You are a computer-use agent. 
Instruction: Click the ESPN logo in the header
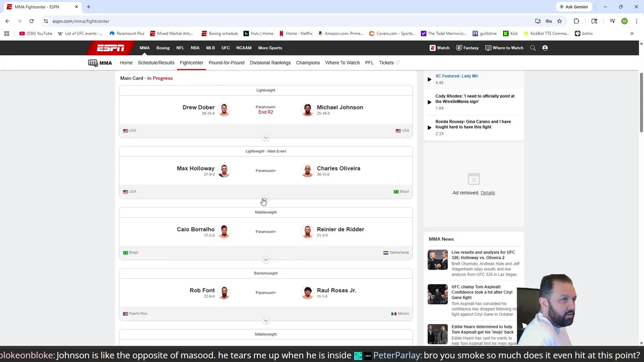(x=111, y=48)
